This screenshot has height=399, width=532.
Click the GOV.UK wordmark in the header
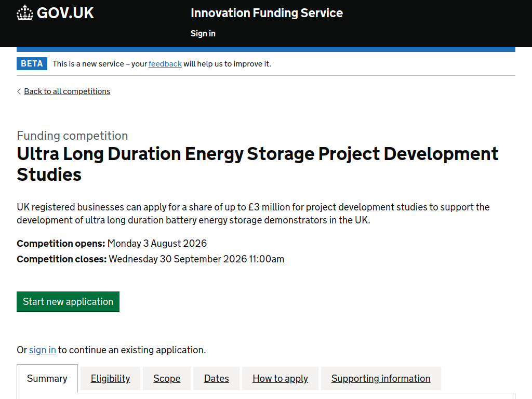coord(65,13)
